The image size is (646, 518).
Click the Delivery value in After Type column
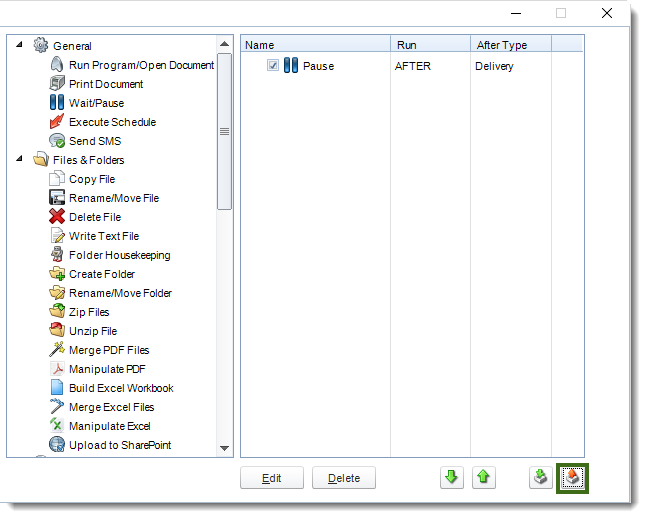click(494, 66)
